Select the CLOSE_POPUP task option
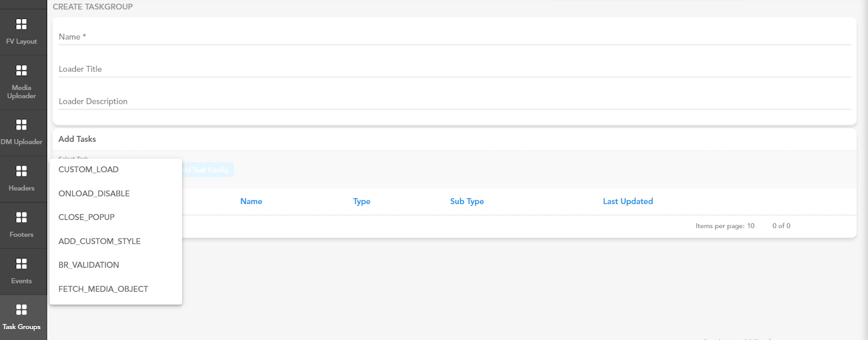This screenshot has width=868, height=340. coord(116,217)
